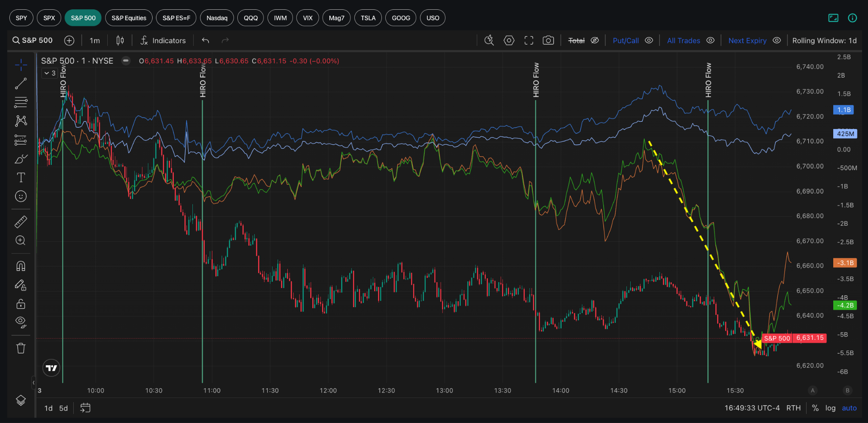The width and height of the screenshot is (868, 423).
Task: Open S&P 500 symbol search
Action: click(33, 40)
